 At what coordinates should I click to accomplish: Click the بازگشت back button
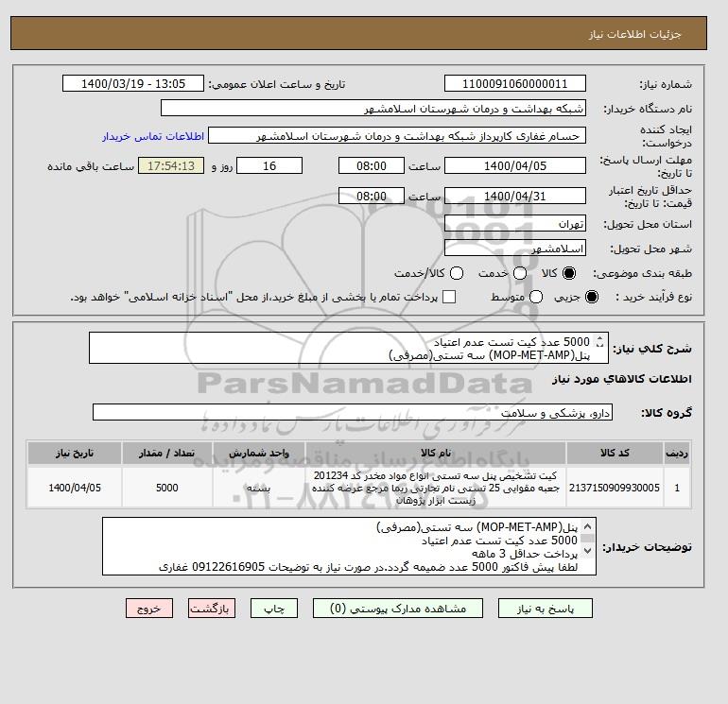212,609
